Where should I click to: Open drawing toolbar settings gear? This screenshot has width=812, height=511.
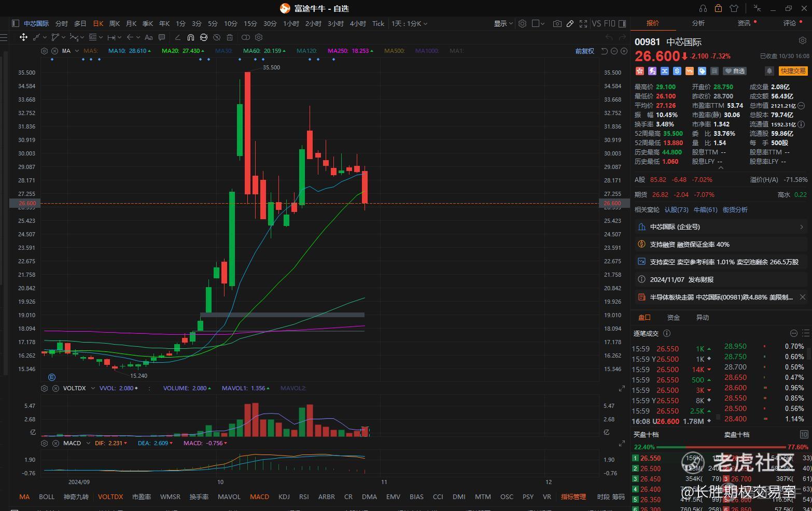(259, 37)
